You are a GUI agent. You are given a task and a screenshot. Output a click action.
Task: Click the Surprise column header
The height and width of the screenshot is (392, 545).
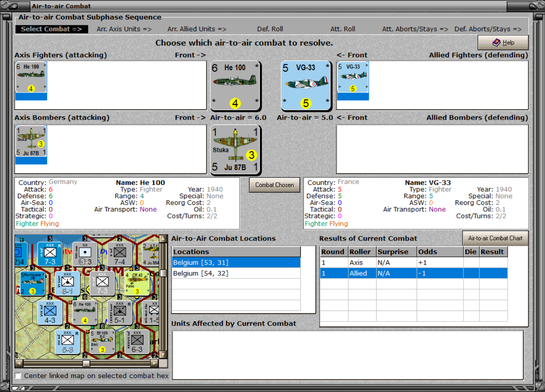click(x=396, y=252)
